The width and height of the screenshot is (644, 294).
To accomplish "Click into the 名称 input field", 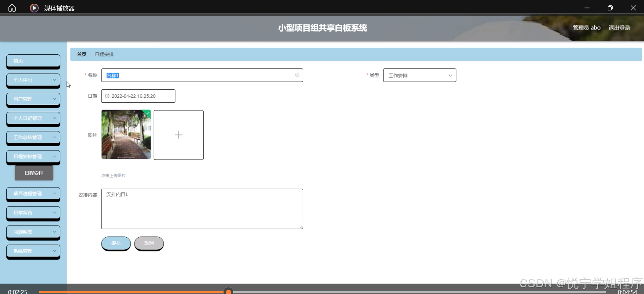I will (x=202, y=75).
